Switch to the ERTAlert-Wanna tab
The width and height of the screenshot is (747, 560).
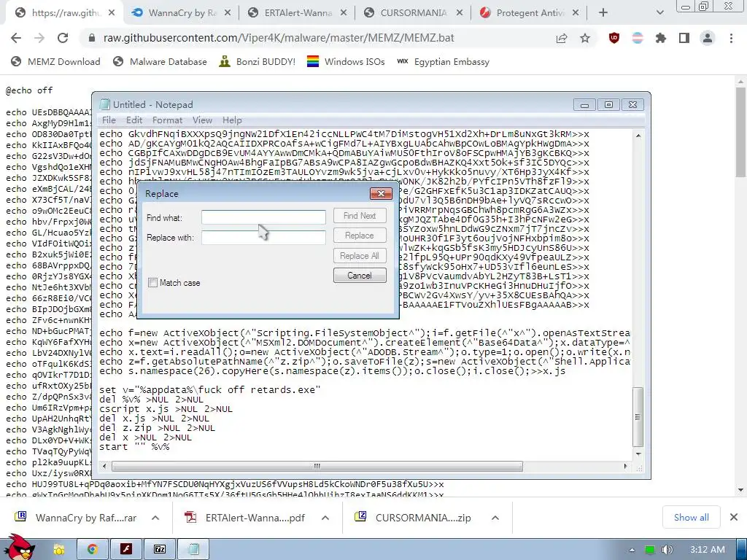(298, 13)
